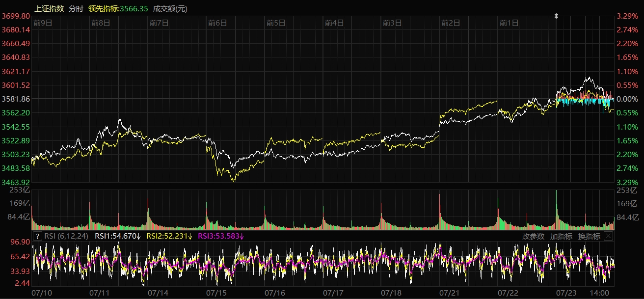This screenshot has height=299, width=644.
Task: Jump to the 07/21 date marker
Action: point(450,293)
